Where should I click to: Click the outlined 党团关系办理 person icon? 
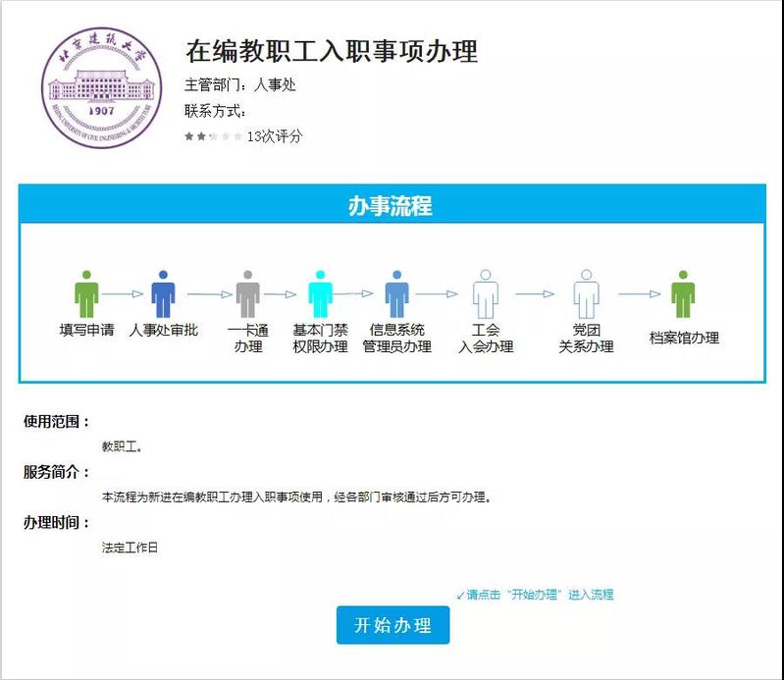point(586,293)
